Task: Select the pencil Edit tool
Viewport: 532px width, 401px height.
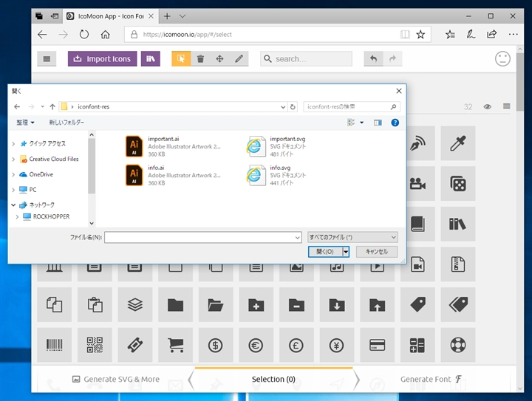Action: pos(239,58)
